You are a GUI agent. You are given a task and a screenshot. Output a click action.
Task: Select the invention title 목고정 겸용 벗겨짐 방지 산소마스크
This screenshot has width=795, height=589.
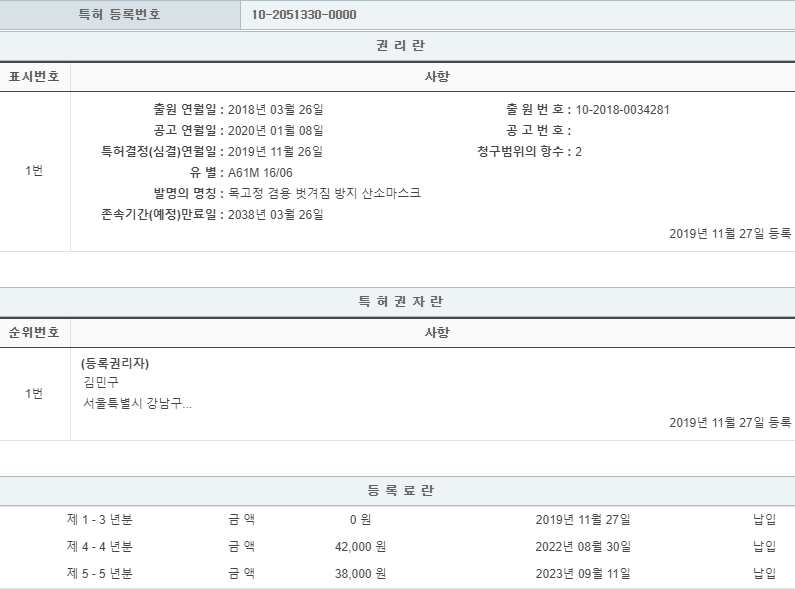pyautogui.click(x=324, y=193)
